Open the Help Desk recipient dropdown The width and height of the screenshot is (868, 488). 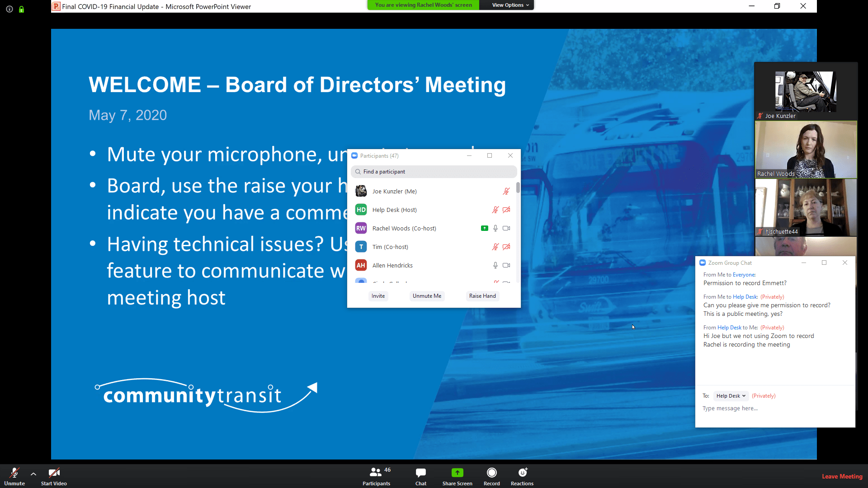pos(731,396)
